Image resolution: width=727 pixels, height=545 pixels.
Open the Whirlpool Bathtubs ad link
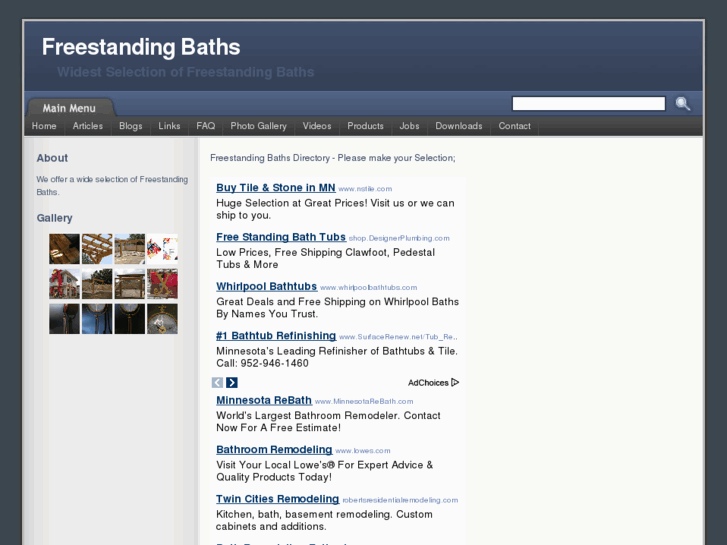tap(267, 286)
